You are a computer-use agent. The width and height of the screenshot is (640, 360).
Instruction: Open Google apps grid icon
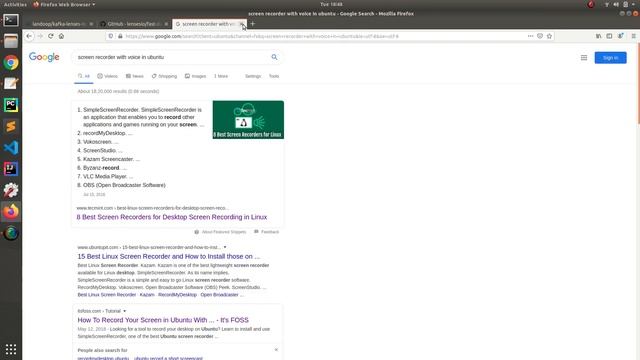(x=584, y=58)
